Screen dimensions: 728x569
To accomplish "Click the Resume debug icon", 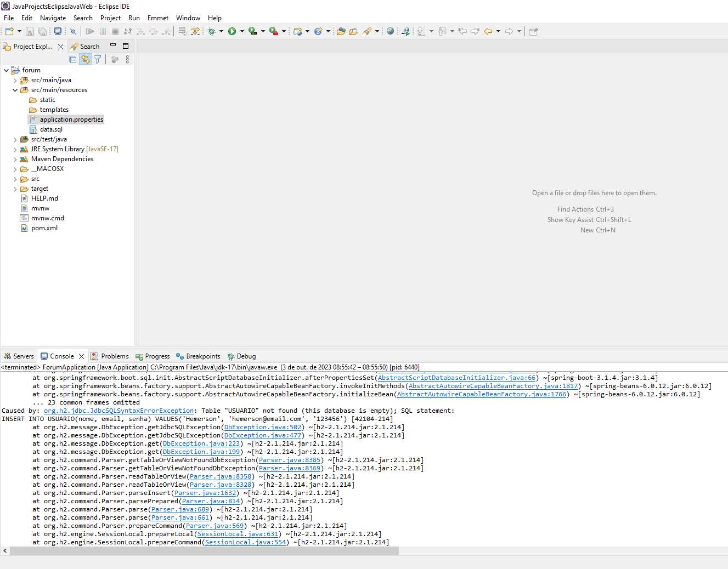I will pos(91,31).
